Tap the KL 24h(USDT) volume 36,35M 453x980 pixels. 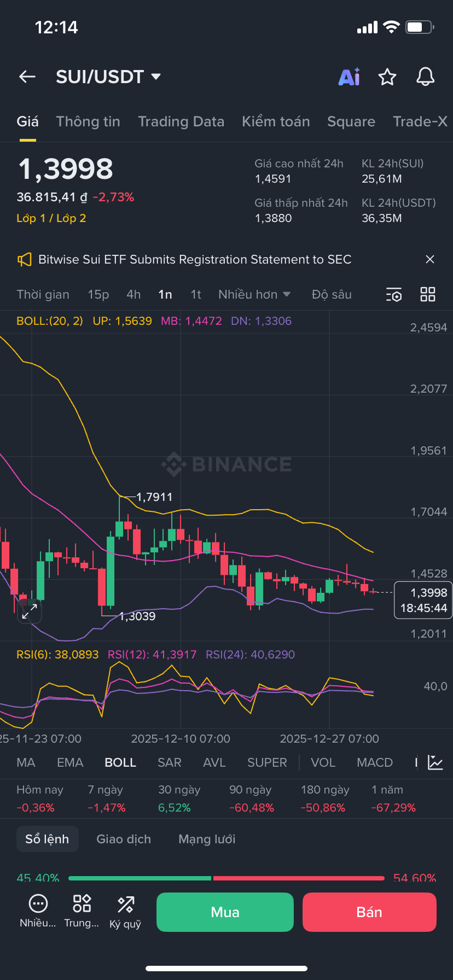[x=382, y=218]
